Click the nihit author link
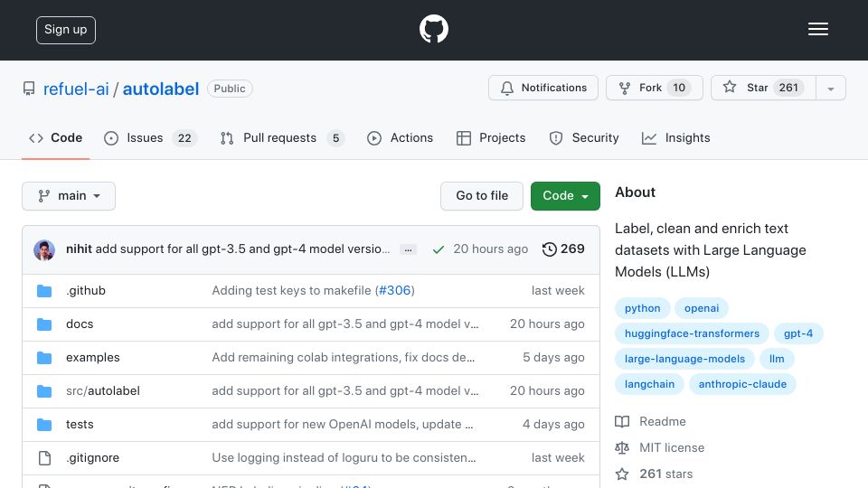This screenshot has height=488, width=868. click(x=79, y=249)
